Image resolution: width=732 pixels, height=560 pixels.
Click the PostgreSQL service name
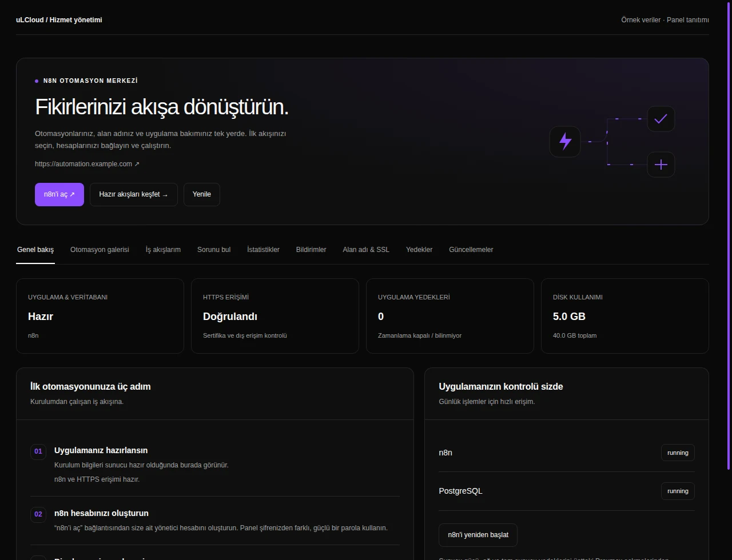460,491
